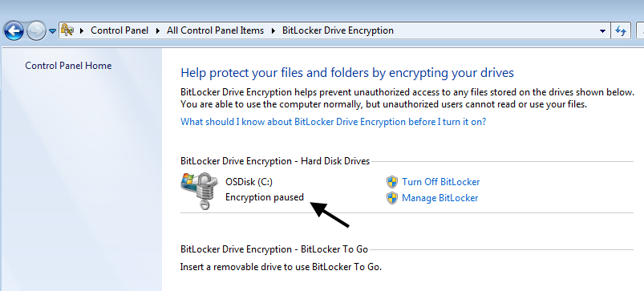Expand the arrow before Control Panel breadcrumb

click(x=81, y=30)
